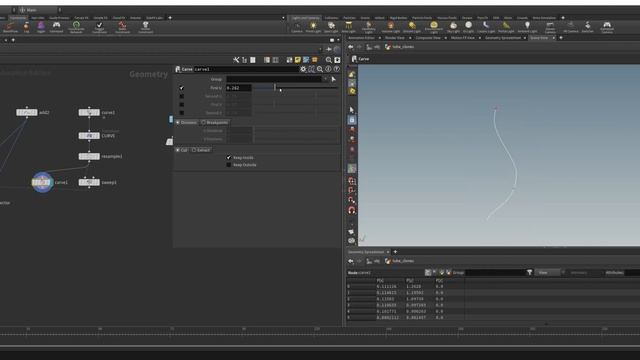
Task: Select the Volume Light shelf tool
Action: (391, 27)
